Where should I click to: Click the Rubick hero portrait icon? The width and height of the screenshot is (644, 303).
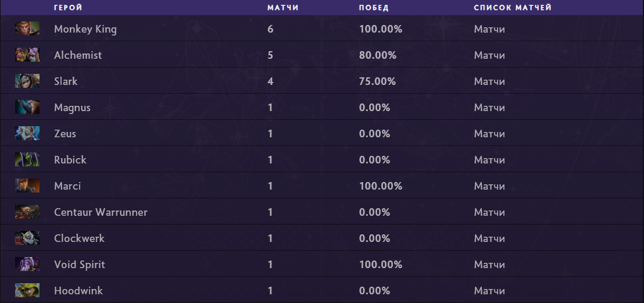(27, 160)
